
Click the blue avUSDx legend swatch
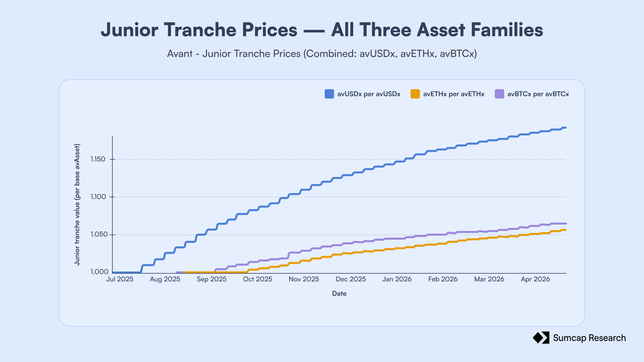pyautogui.click(x=329, y=94)
